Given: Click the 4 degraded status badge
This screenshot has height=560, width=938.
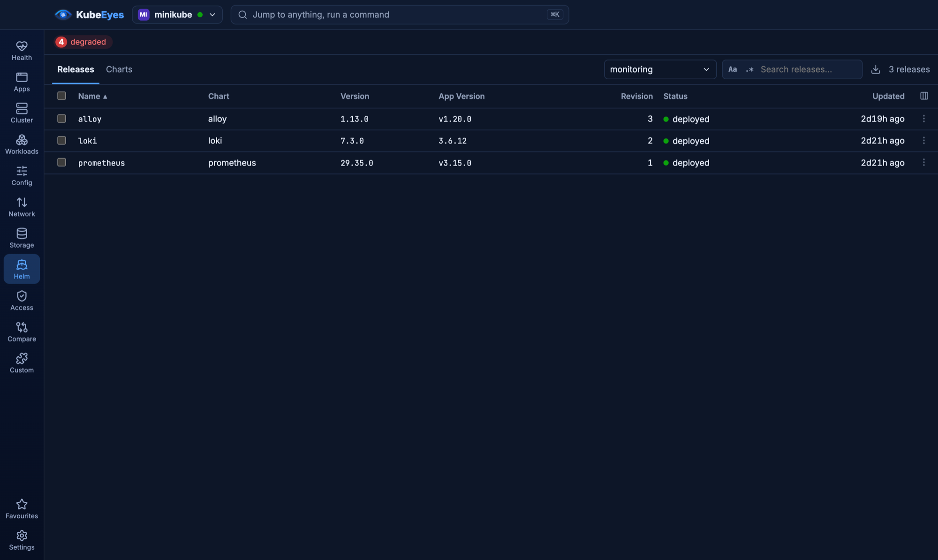Looking at the screenshot, I should coord(83,42).
